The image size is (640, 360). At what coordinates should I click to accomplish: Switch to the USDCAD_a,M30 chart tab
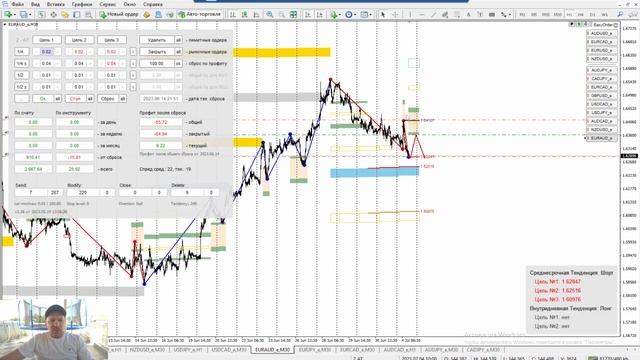[x=229, y=350]
